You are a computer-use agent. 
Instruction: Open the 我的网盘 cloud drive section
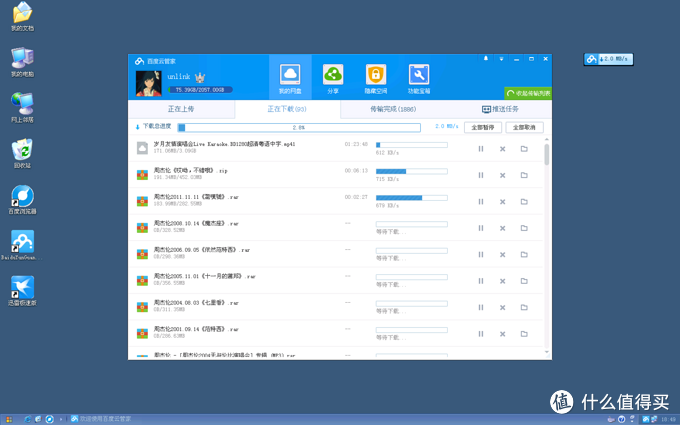pos(290,78)
